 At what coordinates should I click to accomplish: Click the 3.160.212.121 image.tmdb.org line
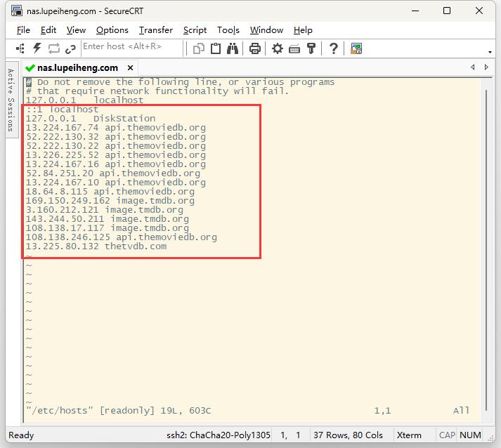click(x=105, y=210)
